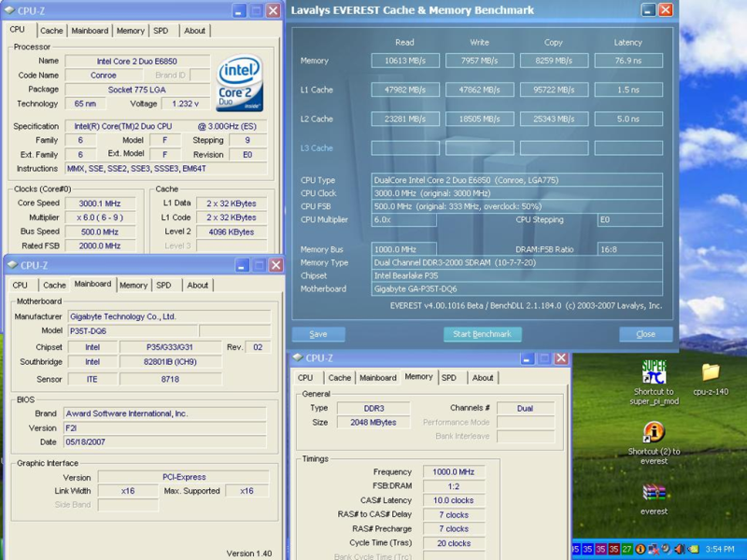Open the Cache tab in the top CPU-Z window

[51, 30]
